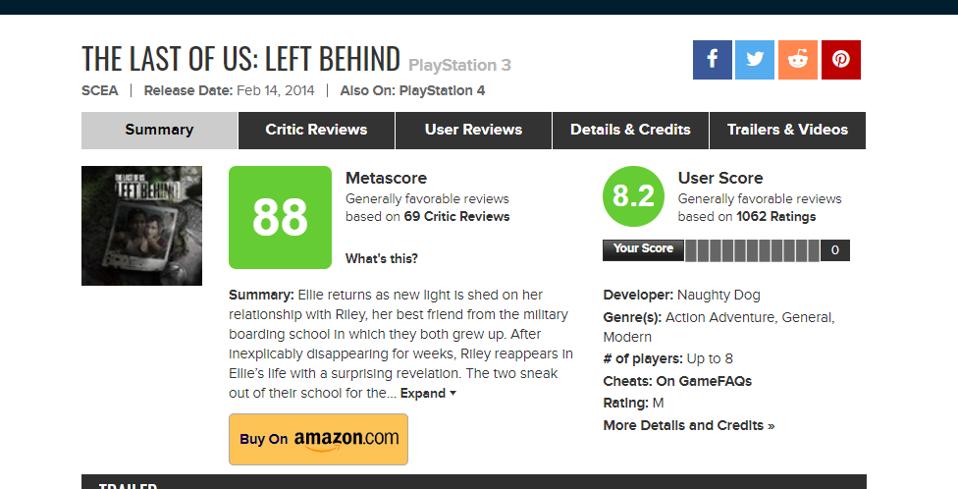
Task: Share the page on Twitter
Action: [755, 60]
